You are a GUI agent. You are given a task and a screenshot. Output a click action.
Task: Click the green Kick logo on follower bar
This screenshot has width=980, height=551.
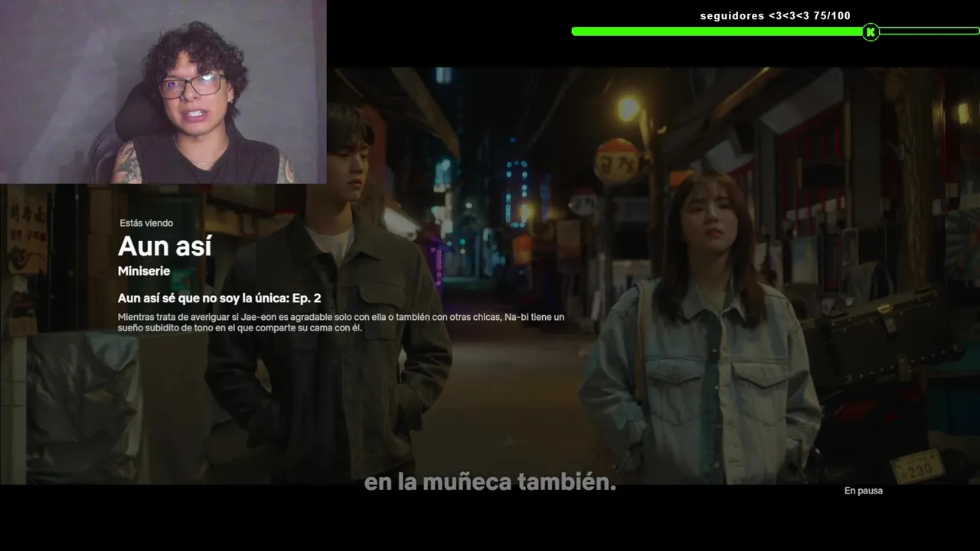871,32
